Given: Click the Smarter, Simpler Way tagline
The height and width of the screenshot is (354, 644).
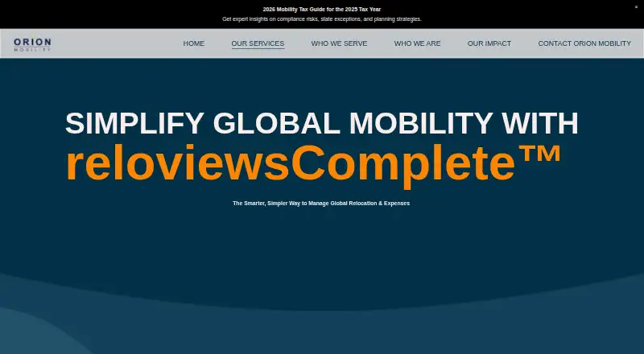Looking at the screenshot, I should [x=321, y=204].
